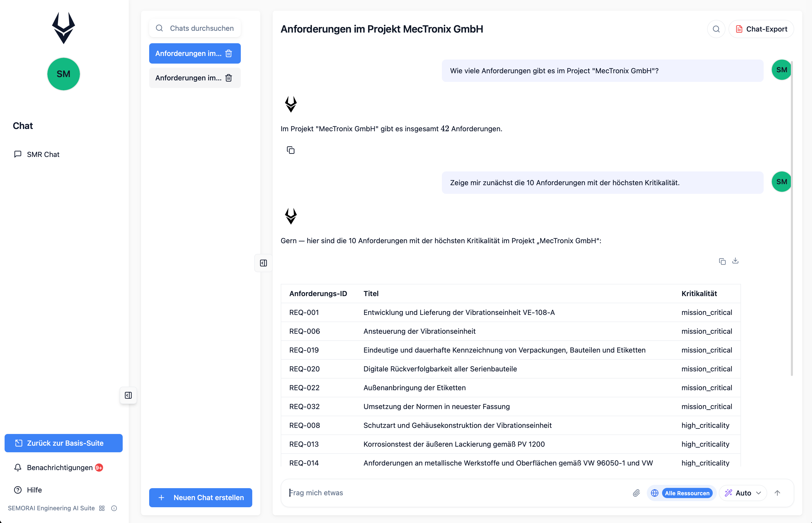Click the 'Titel' column header
The width and height of the screenshot is (812, 523).
(371, 294)
